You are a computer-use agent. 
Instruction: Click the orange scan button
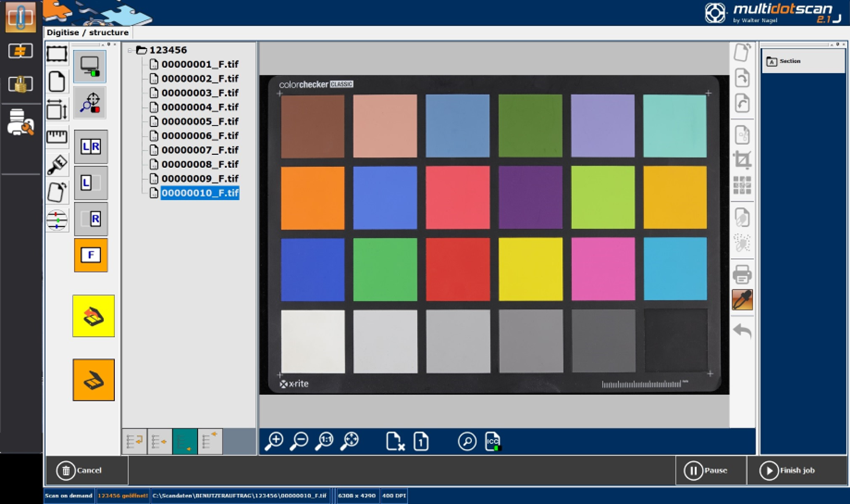[x=93, y=380]
